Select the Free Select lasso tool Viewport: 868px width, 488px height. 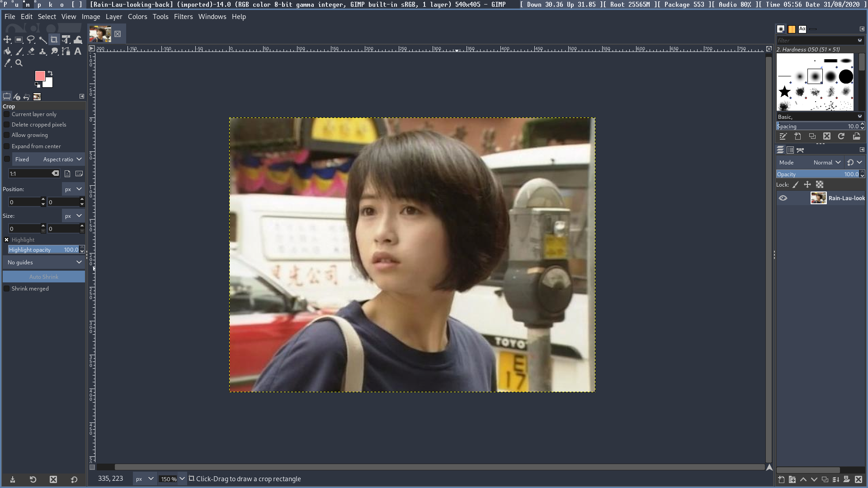point(31,40)
